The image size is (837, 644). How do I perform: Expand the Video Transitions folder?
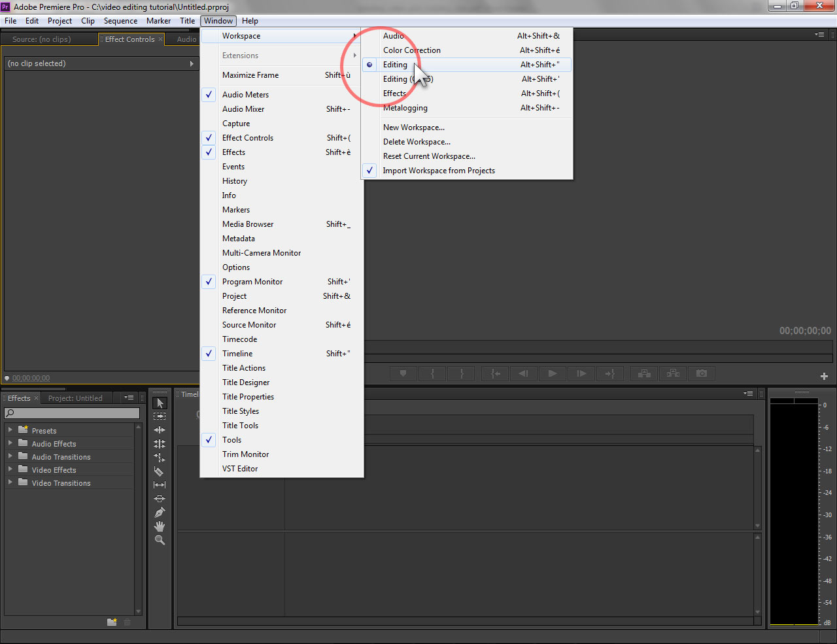click(x=10, y=483)
